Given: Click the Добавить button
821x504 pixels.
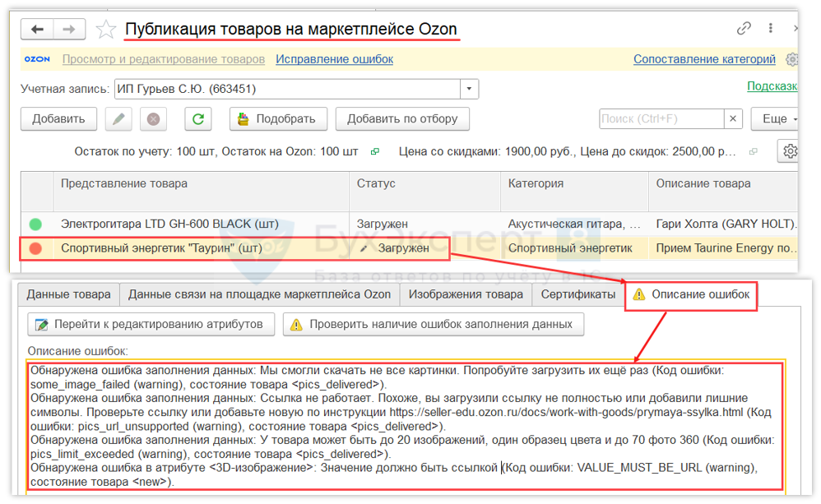Looking at the screenshot, I should (58, 118).
